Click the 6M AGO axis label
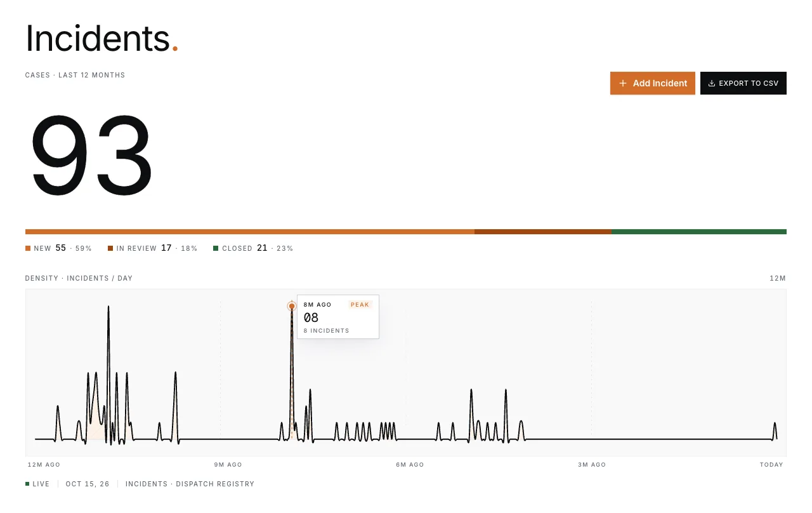 pos(410,465)
